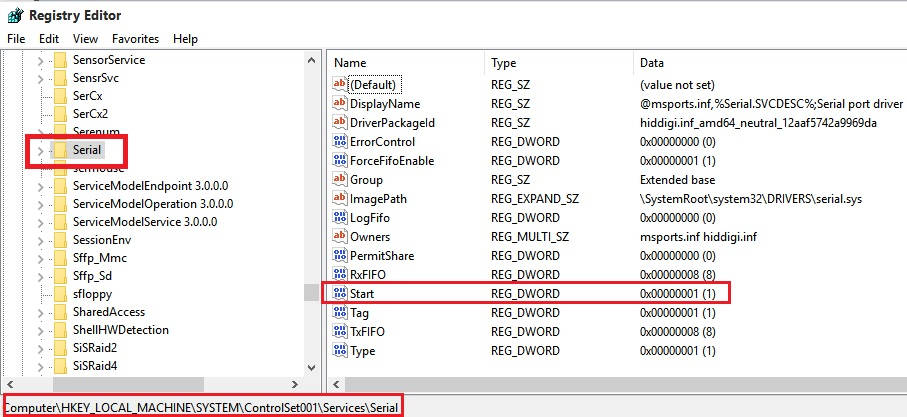Click the tree pane vertical scrollbar thumb
The height and width of the screenshot is (417, 907).
[x=312, y=291]
